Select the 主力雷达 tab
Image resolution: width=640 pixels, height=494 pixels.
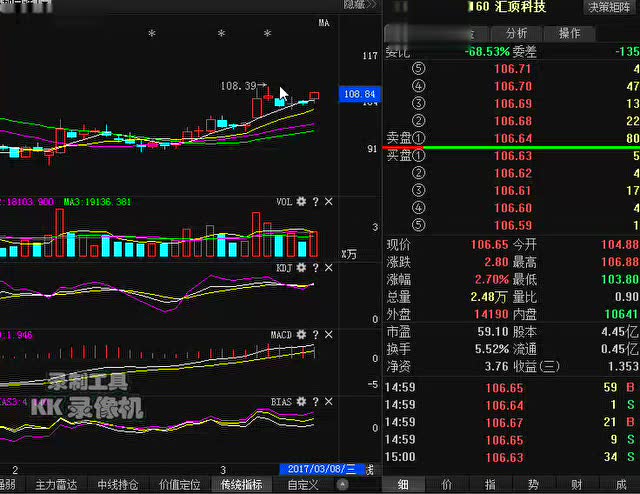click(56, 485)
